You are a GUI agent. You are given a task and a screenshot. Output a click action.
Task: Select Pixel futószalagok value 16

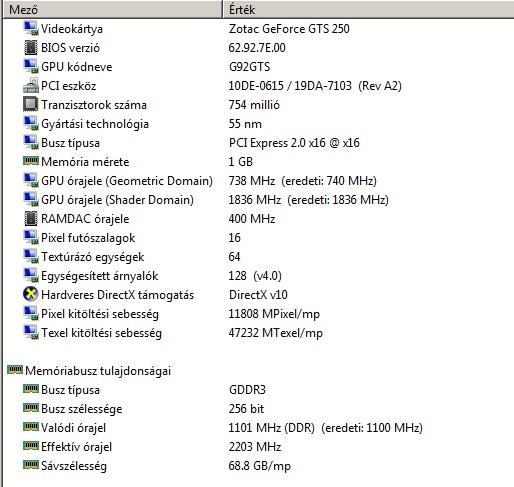pyautogui.click(x=235, y=238)
